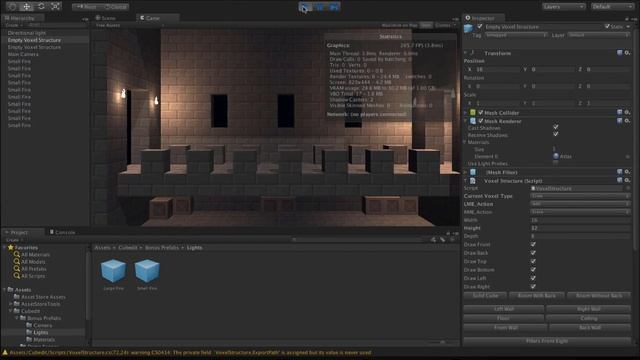Open the LMB_Action dropdown
The width and height of the screenshot is (640, 360).
point(580,204)
